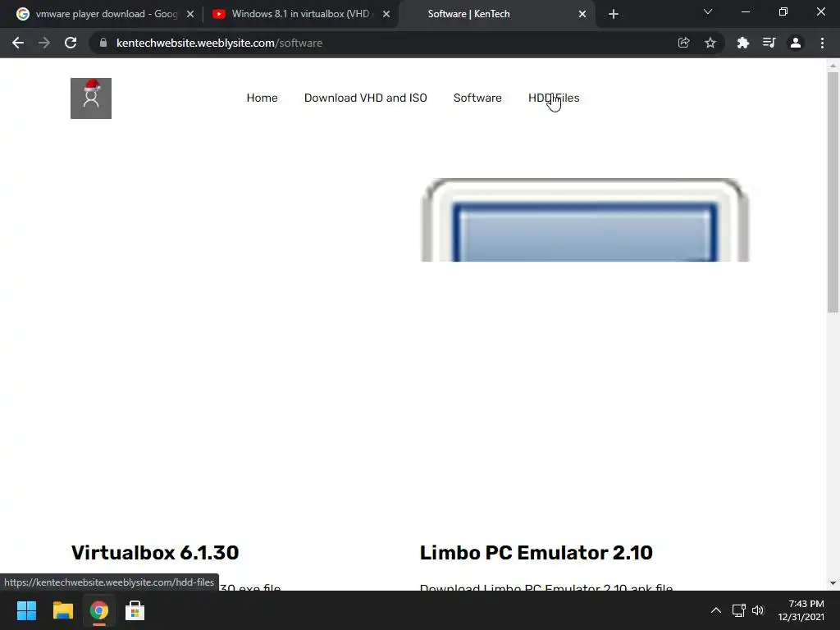The width and height of the screenshot is (840, 630).
Task: Close the Software | KenTech tab
Action: tap(582, 14)
